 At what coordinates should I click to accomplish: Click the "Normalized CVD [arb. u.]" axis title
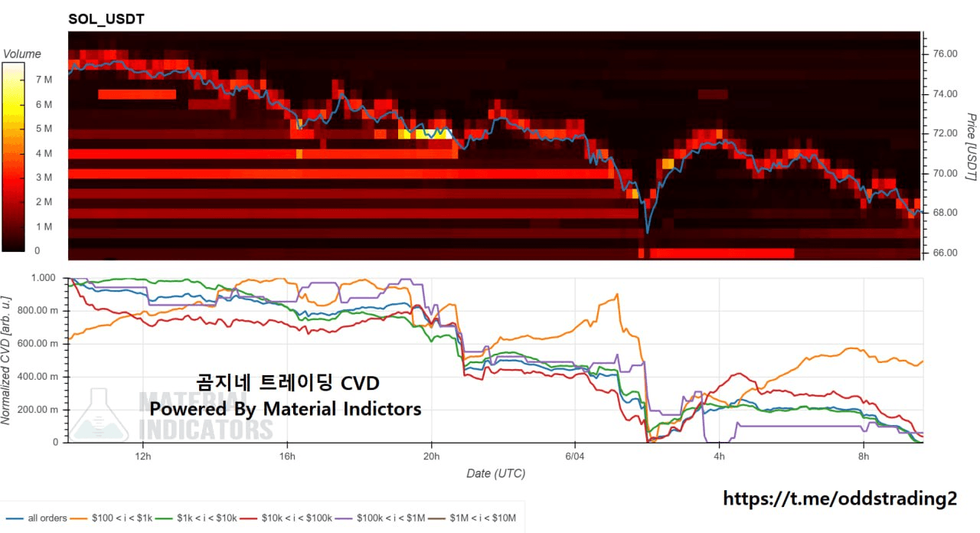click(x=7, y=360)
